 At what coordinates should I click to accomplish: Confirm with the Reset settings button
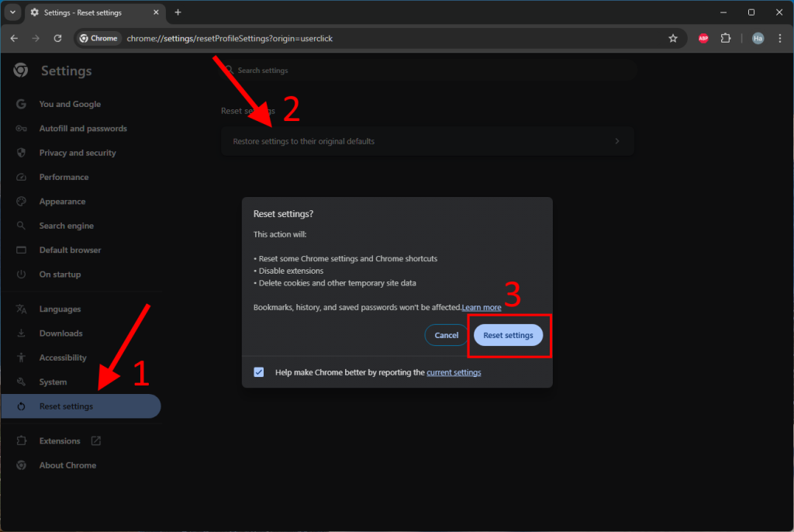pyautogui.click(x=508, y=335)
